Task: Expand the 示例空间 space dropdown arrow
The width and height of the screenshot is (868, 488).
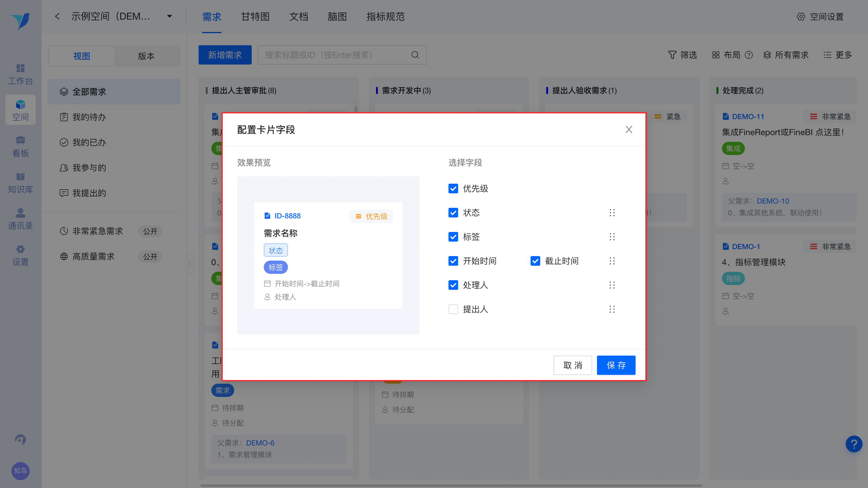Action: pos(170,16)
